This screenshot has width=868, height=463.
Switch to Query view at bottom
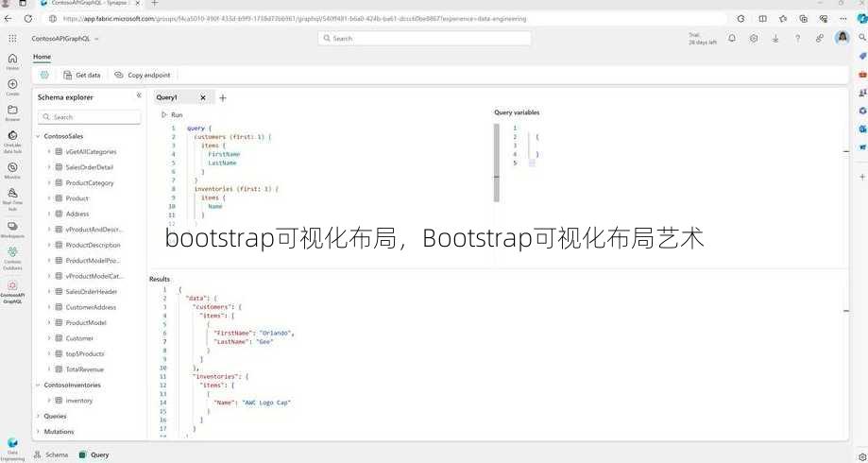pyautogui.click(x=94, y=454)
